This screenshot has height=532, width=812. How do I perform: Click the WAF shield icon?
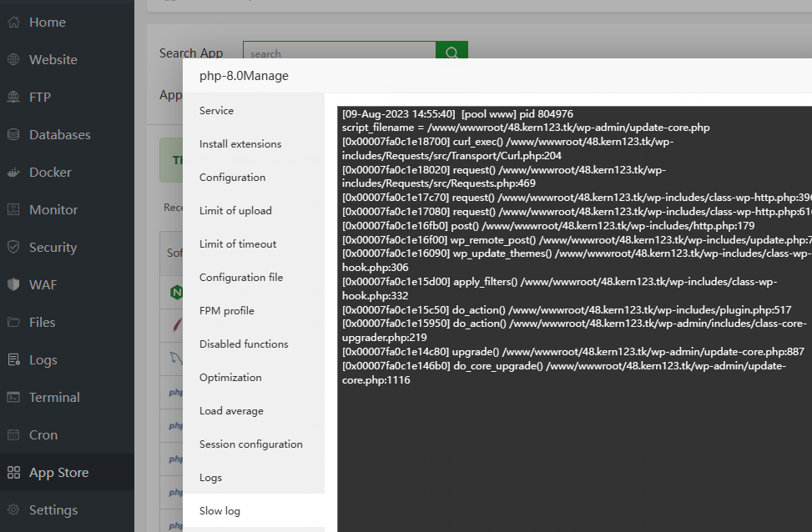pyautogui.click(x=13, y=285)
